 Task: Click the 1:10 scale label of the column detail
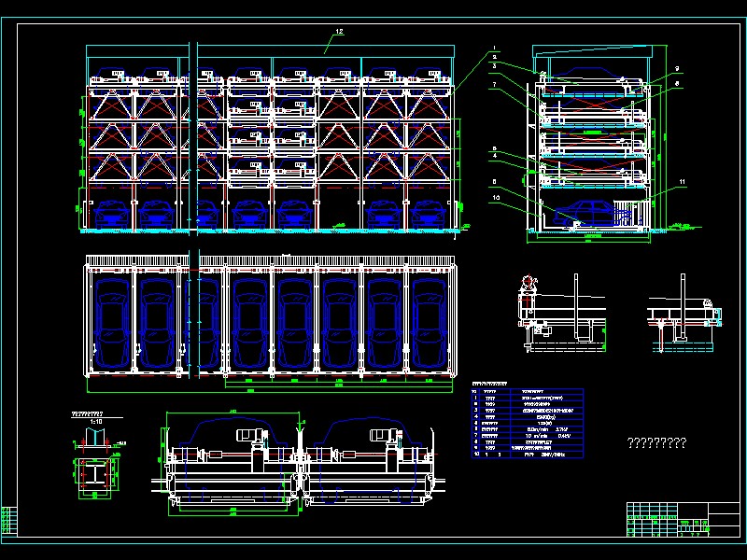(x=96, y=422)
